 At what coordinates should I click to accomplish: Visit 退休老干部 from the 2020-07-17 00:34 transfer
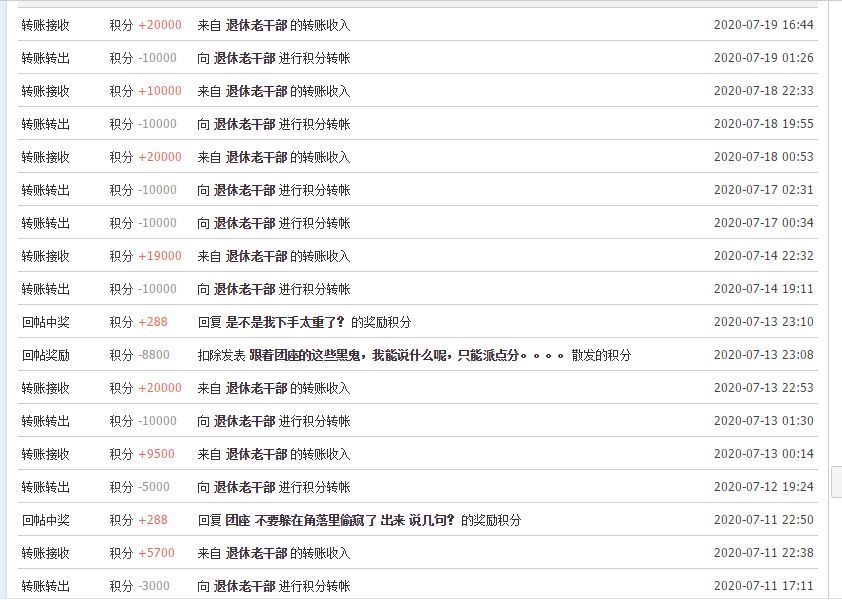coord(244,223)
